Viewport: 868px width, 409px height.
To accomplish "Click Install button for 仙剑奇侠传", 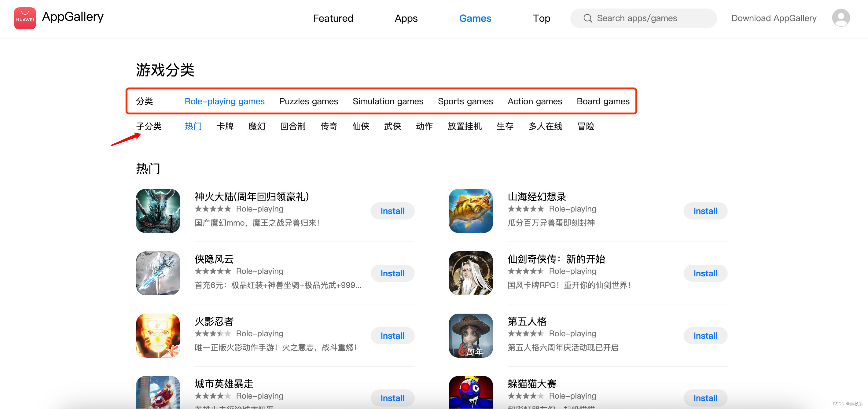I will [x=706, y=273].
